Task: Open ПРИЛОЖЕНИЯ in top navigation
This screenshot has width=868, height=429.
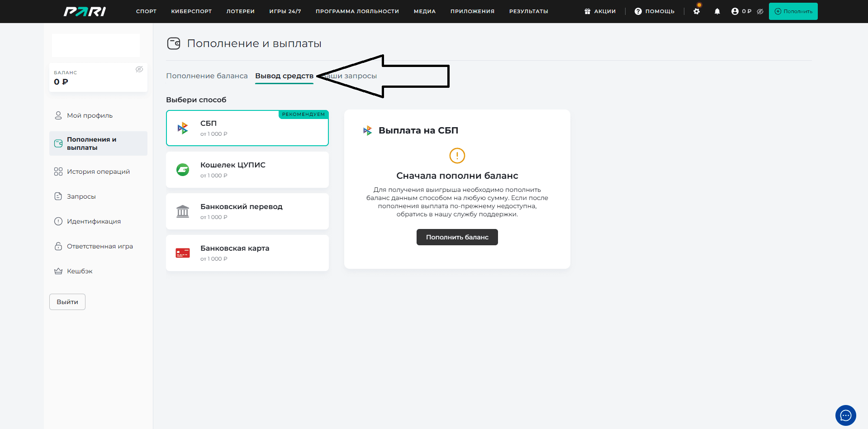Action: coord(472,11)
